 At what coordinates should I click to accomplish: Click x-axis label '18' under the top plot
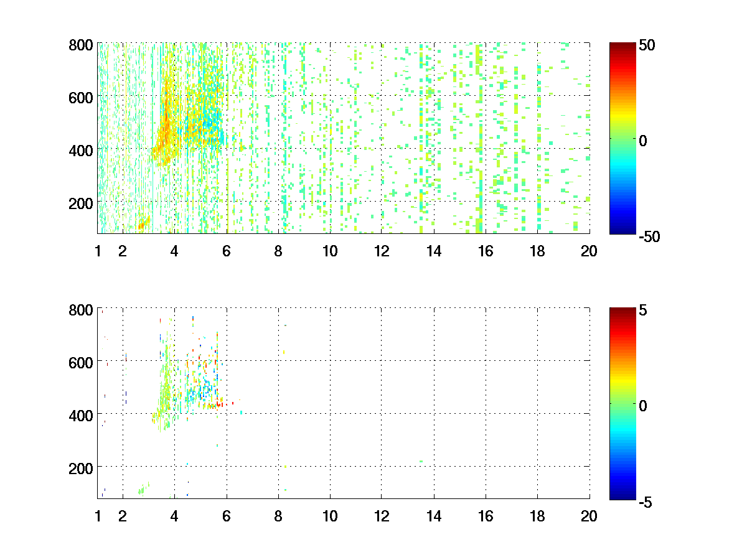[x=537, y=251]
